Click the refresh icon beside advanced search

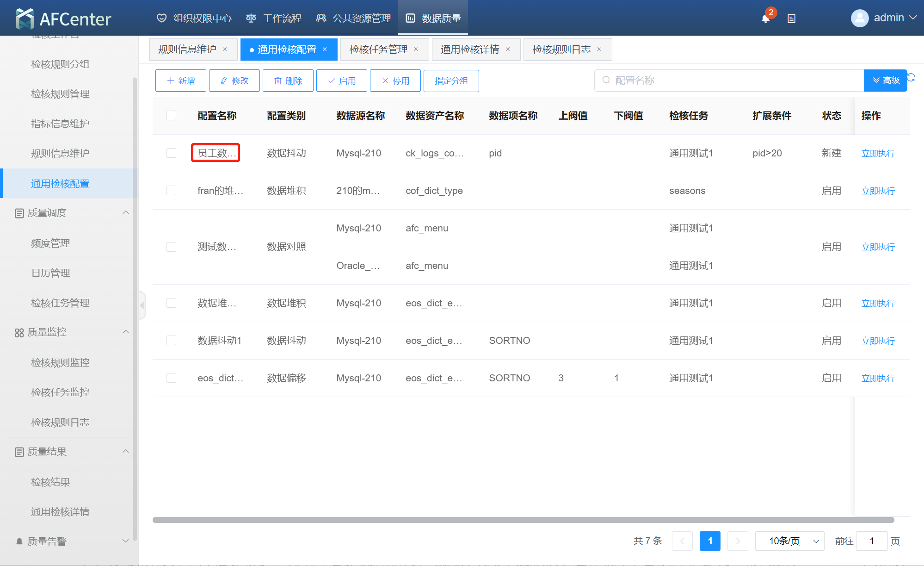pyautogui.click(x=912, y=77)
